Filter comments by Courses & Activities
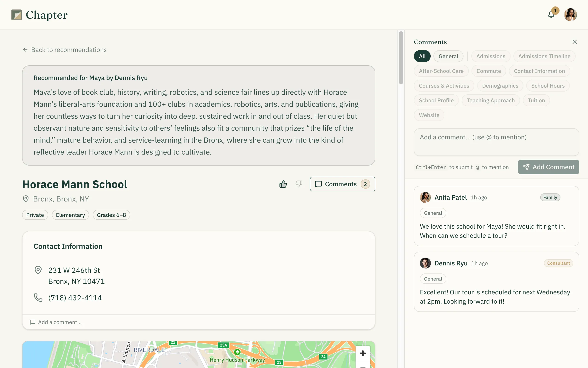Image resolution: width=588 pixels, height=368 pixels. (x=444, y=86)
